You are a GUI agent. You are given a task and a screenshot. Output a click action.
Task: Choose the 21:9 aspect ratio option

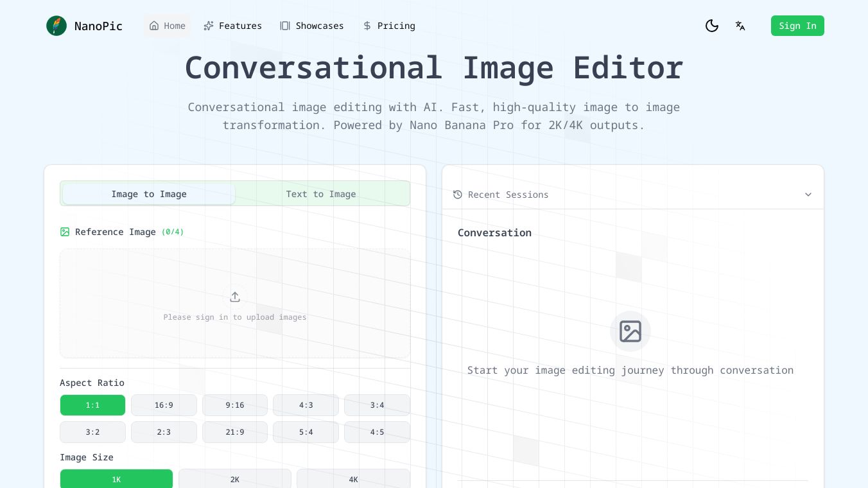(235, 432)
